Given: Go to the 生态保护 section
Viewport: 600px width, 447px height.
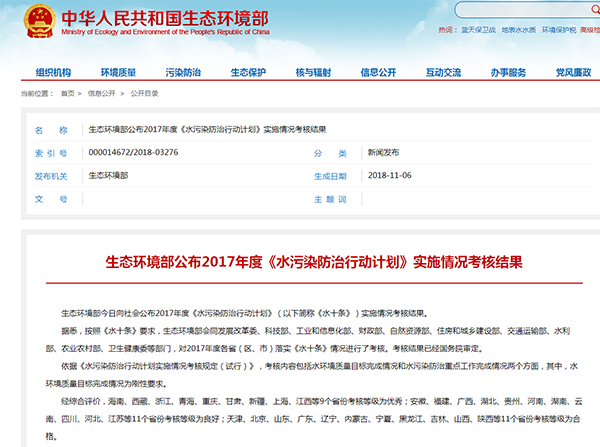Looking at the screenshot, I should pyautogui.click(x=248, y=73).
